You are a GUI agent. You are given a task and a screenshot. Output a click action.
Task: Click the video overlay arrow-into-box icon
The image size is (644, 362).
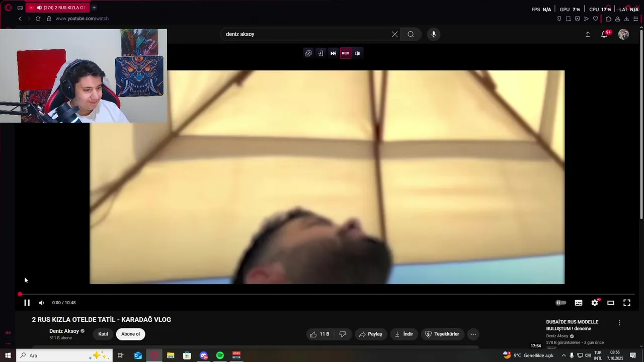coord(320,53)
